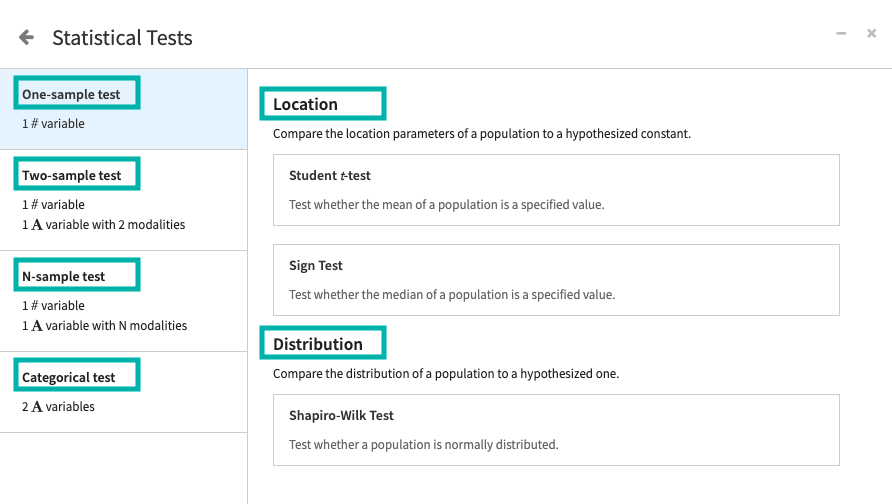Click the # numeric icon under Two-sample test
The width and height of the screenshot is (892, 504).
34,205
